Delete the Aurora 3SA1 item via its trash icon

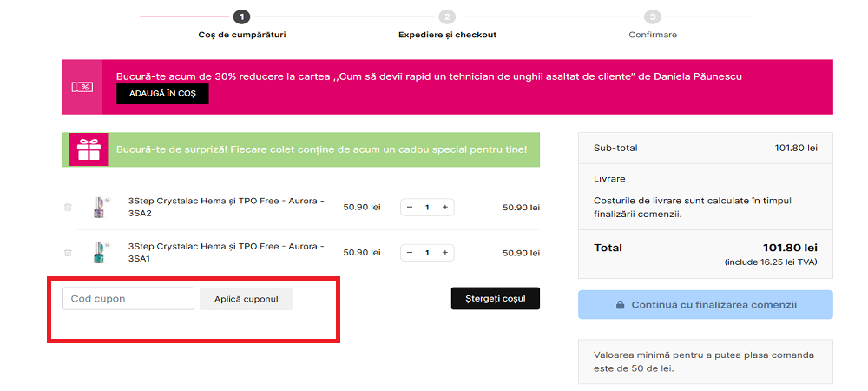(x=68, y=253)
